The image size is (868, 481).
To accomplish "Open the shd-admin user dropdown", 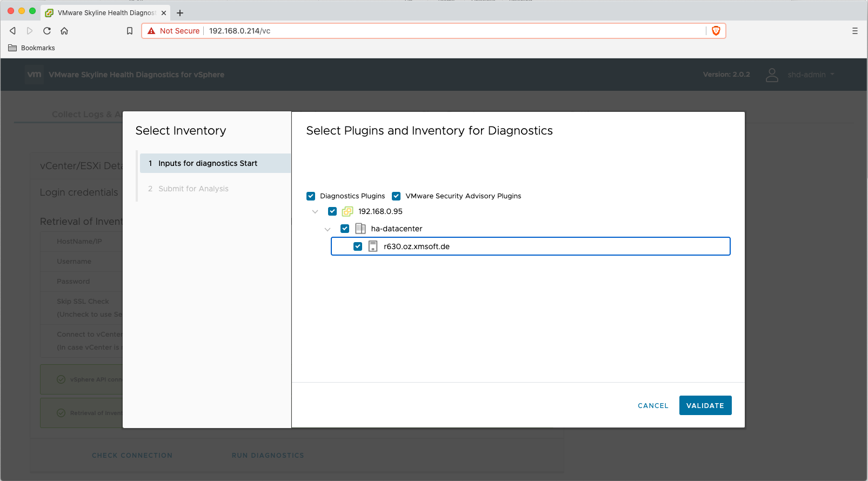I will [811, 75].
